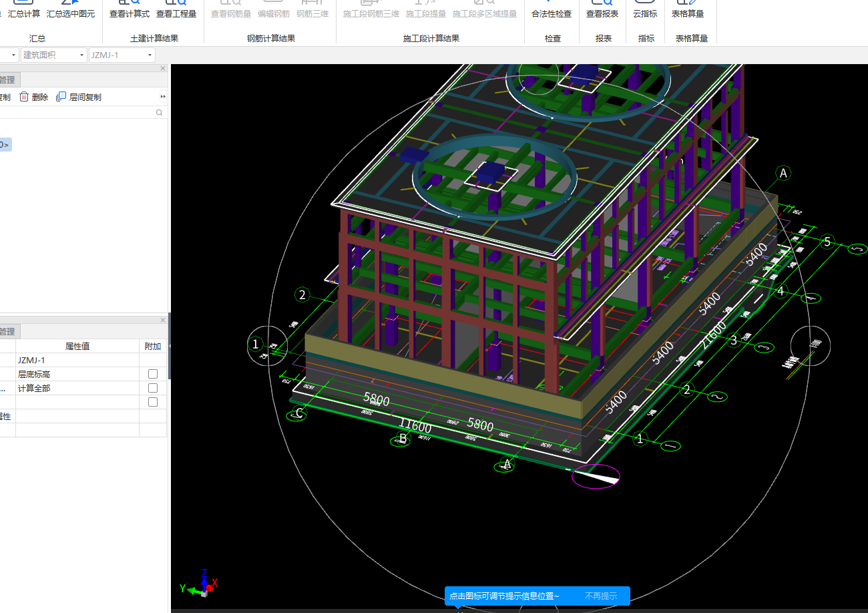Click 层间复制 button
868x613 pixels.
79,97
